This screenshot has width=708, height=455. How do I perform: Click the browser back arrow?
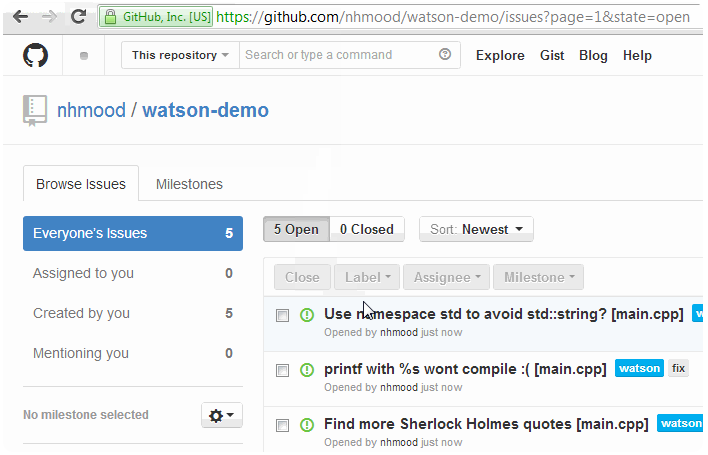point(20,17)
